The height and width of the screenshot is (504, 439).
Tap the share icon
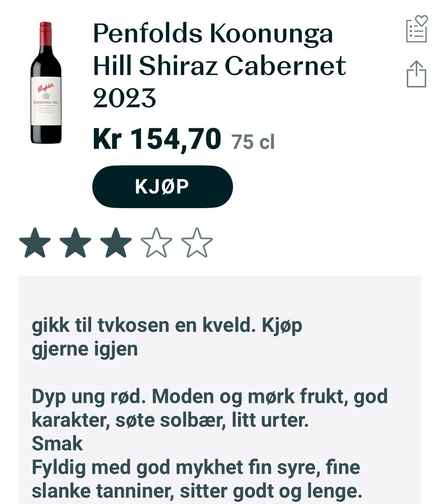[416, 74]
